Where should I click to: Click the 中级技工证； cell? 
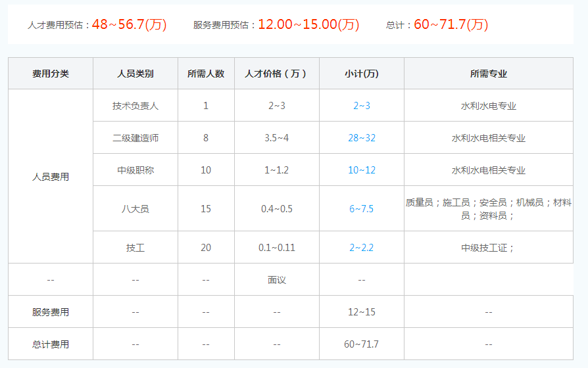(489, 248)
